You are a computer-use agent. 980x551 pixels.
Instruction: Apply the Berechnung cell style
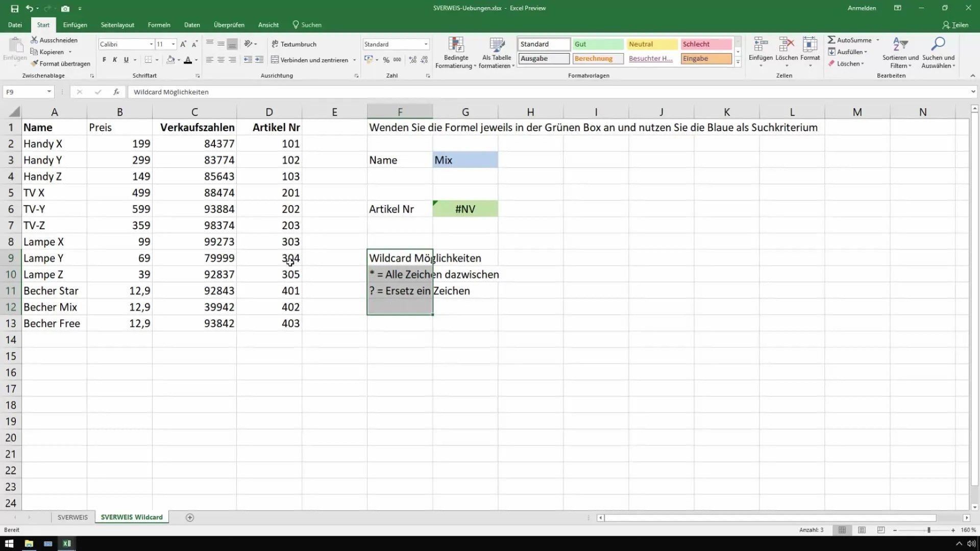(x=598, y=59)
